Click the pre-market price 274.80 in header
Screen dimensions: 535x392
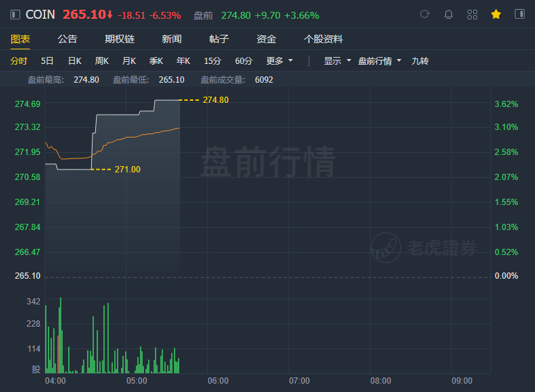coord(236,15)
